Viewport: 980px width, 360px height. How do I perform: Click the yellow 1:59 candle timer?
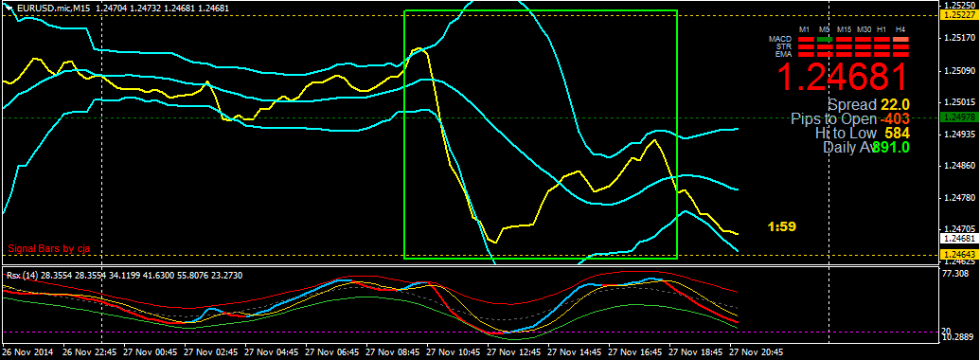pyautogui.click(x=782, y=226)
